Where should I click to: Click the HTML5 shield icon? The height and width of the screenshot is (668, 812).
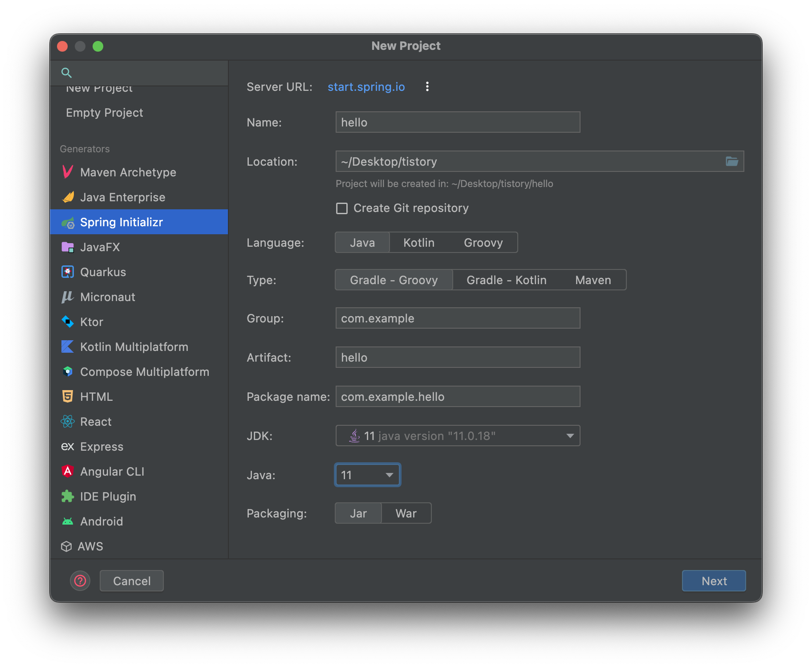click(x=68, y=396)
